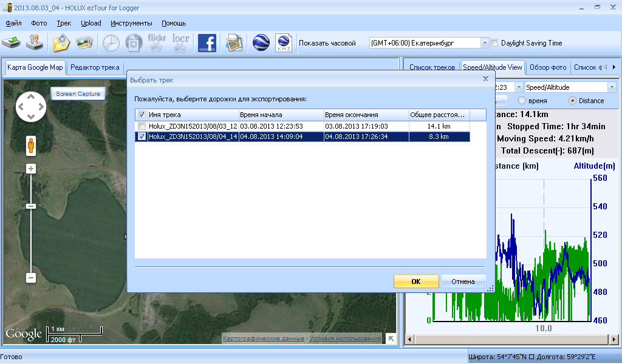Screen dimensions: 622x364
Task: Open the Инструменты menu
Action: click(131, 23)
